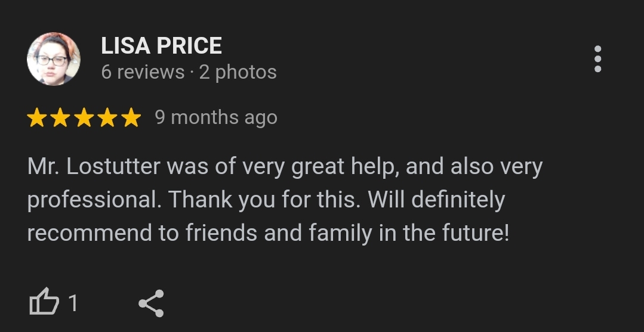
Task: Click "Mr. Lostutter" in the review text
Action: pos(94,167)
